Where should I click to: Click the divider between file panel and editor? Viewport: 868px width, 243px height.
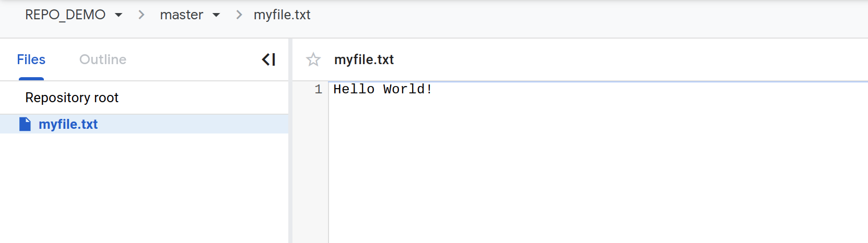coord(290,141)
